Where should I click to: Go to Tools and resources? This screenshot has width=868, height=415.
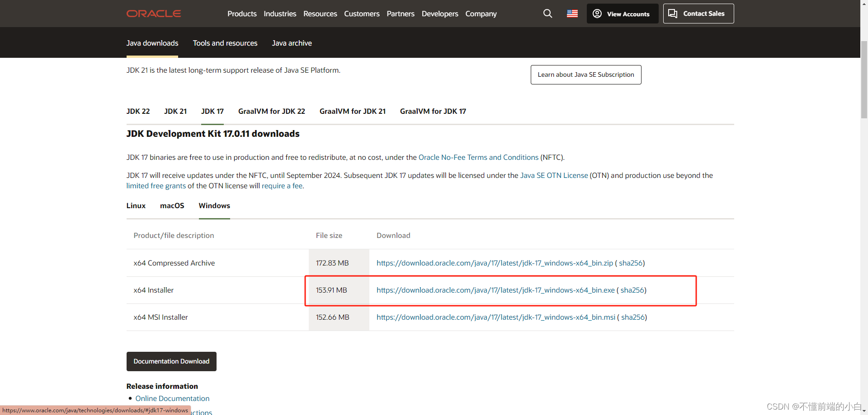coord(225,43)
